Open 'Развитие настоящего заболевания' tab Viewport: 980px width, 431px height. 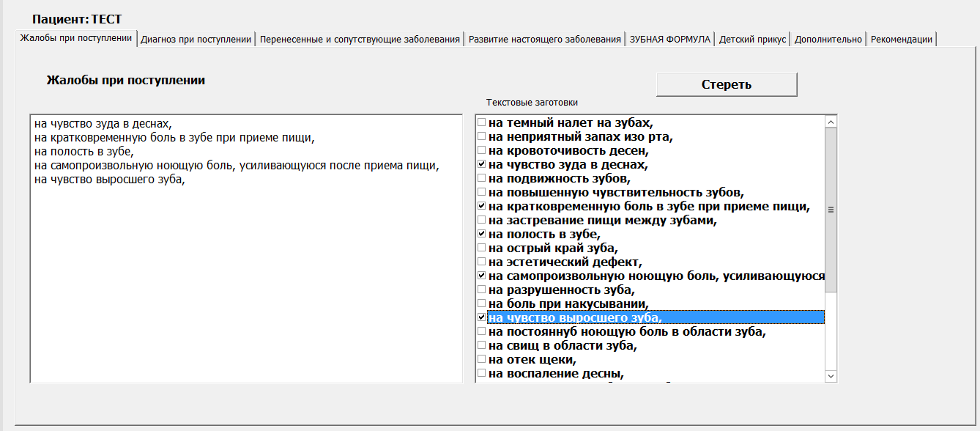(544, 40)
